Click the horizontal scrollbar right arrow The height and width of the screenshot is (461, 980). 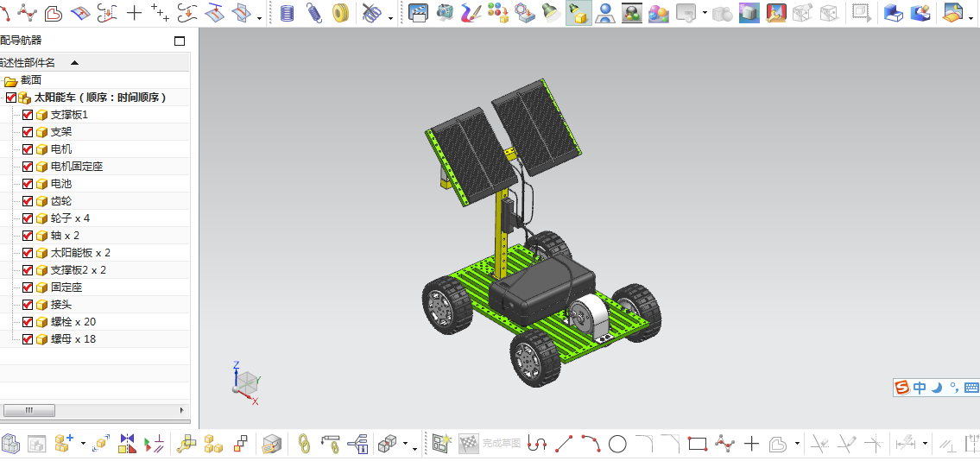coord(182,410)
